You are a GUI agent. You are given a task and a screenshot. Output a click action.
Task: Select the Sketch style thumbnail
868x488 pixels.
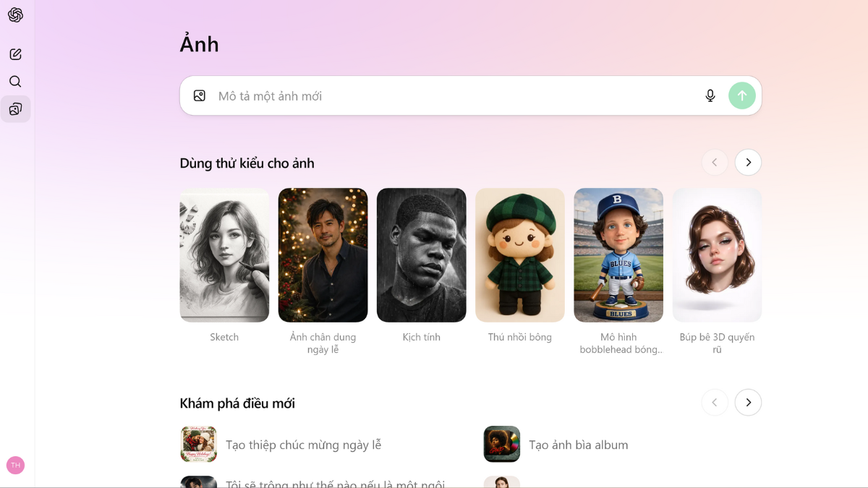tap(224, 255)
